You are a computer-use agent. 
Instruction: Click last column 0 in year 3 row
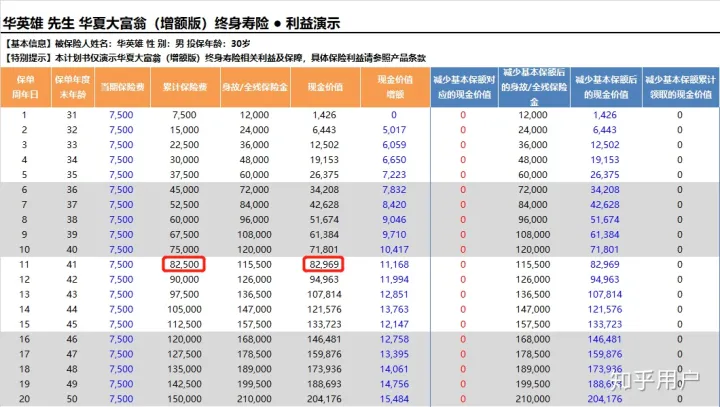680,145
